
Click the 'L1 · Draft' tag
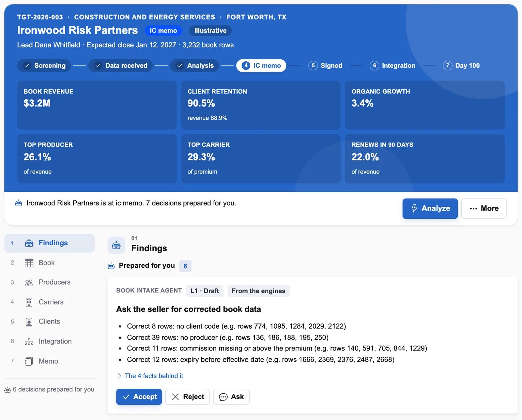coord(205,291)
